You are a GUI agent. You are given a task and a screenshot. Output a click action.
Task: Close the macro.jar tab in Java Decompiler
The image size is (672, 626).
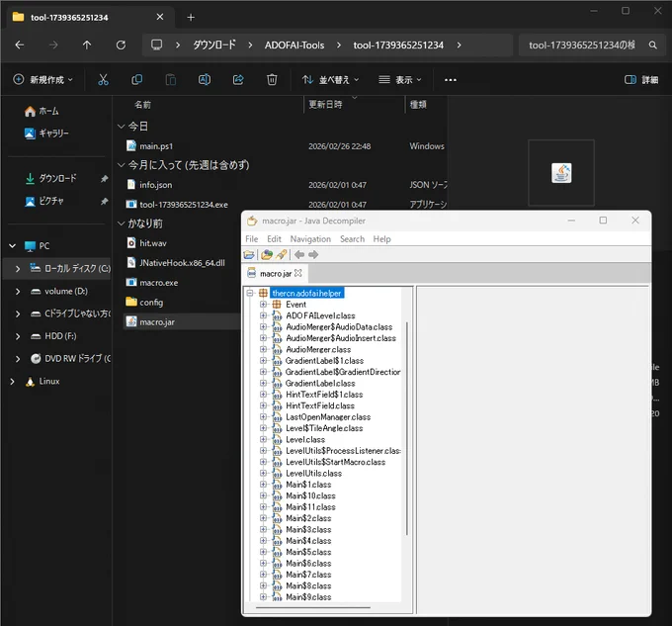tap(298, 273)
